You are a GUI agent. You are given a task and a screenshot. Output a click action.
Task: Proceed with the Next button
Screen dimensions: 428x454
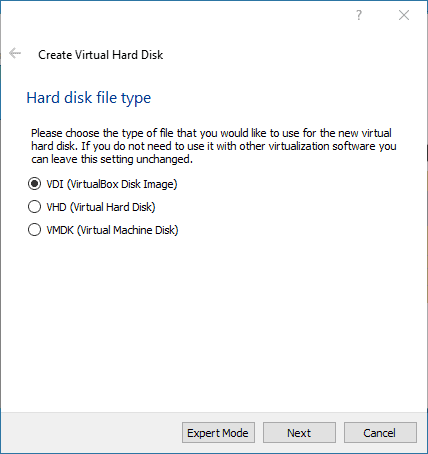(x=299, y=433)
